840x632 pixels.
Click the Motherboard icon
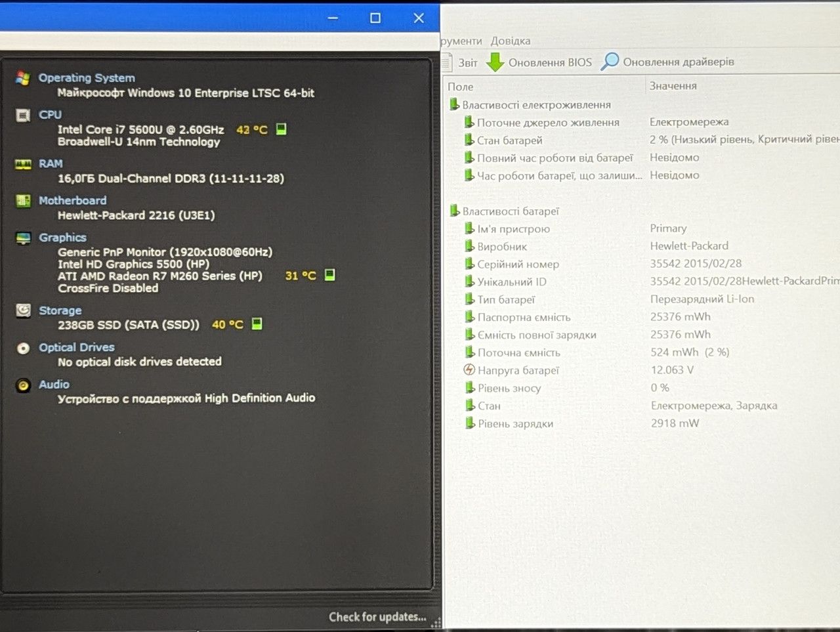point(23,201)
